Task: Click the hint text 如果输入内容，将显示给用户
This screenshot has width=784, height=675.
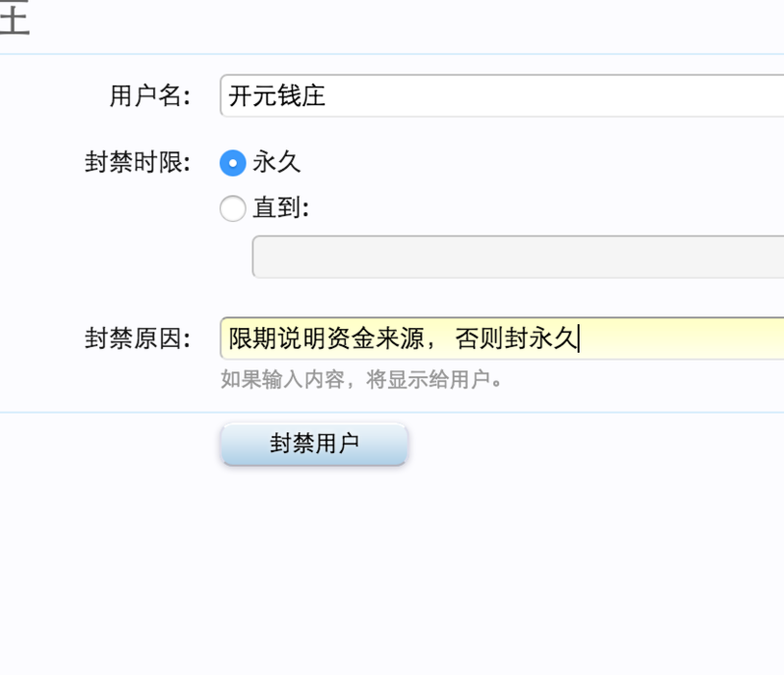Action: [x=361, y=379]
